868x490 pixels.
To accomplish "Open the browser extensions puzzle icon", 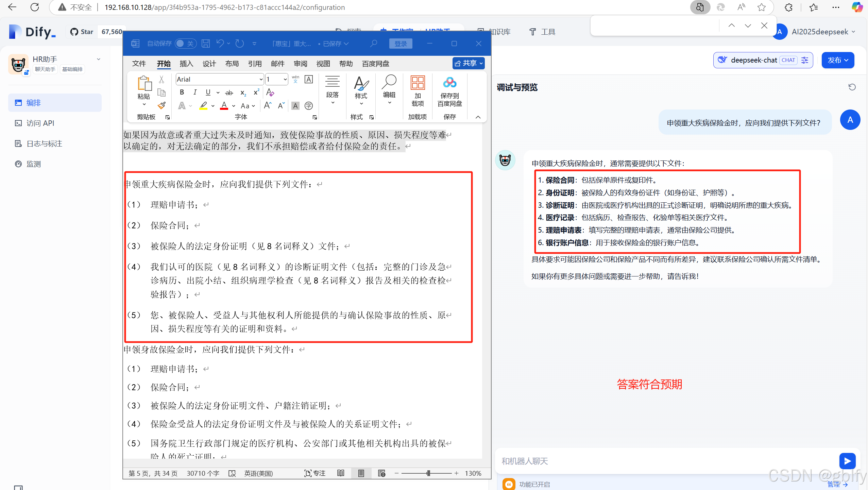I will click(789, 7).
